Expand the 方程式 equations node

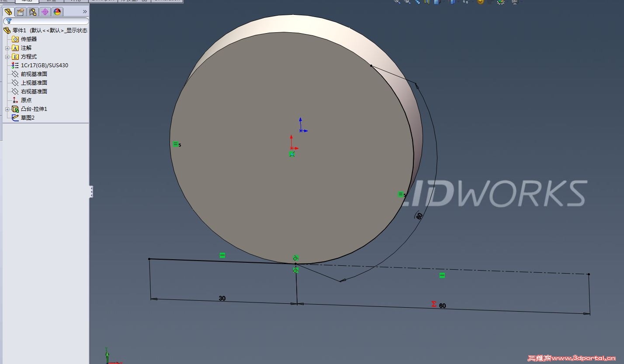pyautogui.click(x=7, y=57)
